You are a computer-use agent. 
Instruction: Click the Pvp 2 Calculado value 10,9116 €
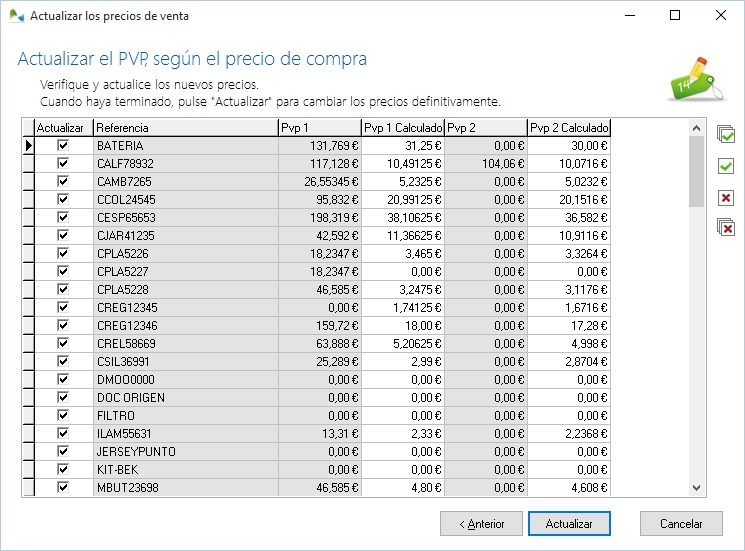coord(569,236)
